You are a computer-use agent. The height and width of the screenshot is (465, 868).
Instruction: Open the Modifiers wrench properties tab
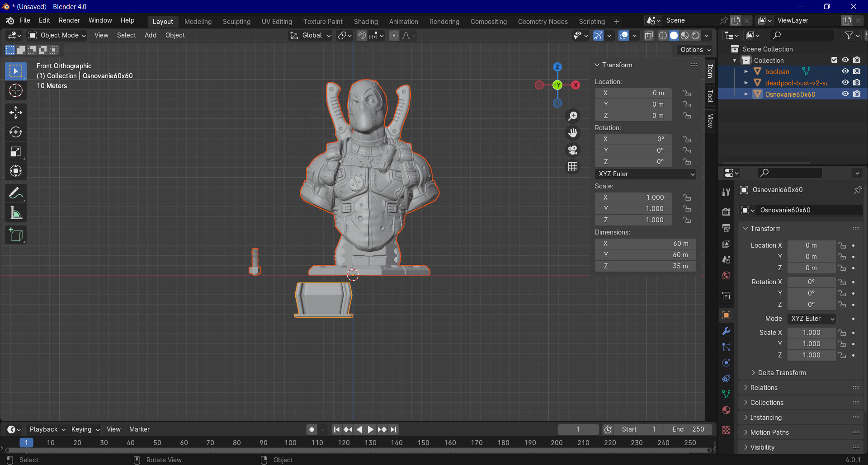pyautogui.click(x=726, y=331)
